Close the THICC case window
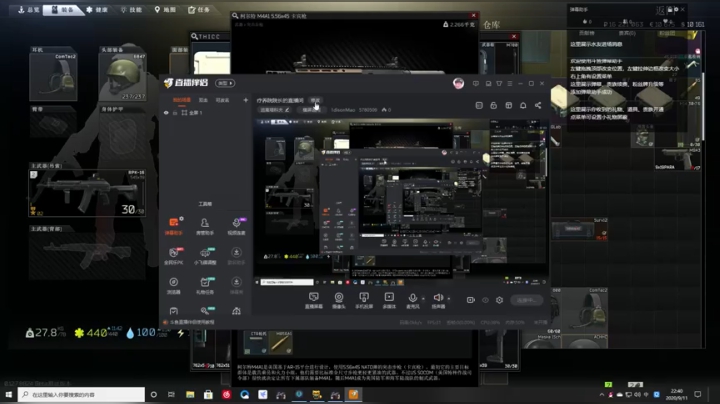The height and width of the screenshot is (404, 720). pos(514,36)
